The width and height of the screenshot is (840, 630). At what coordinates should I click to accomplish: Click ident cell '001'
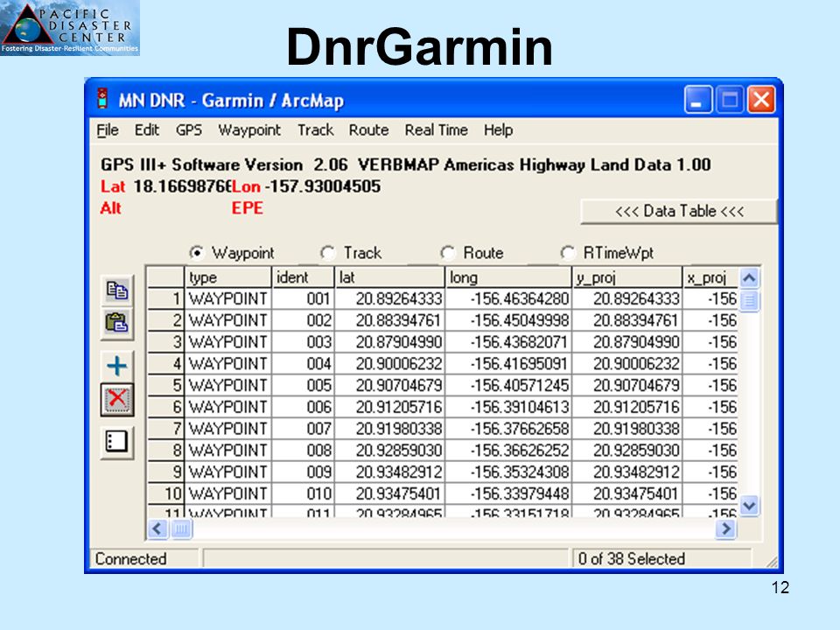point(304,298)
